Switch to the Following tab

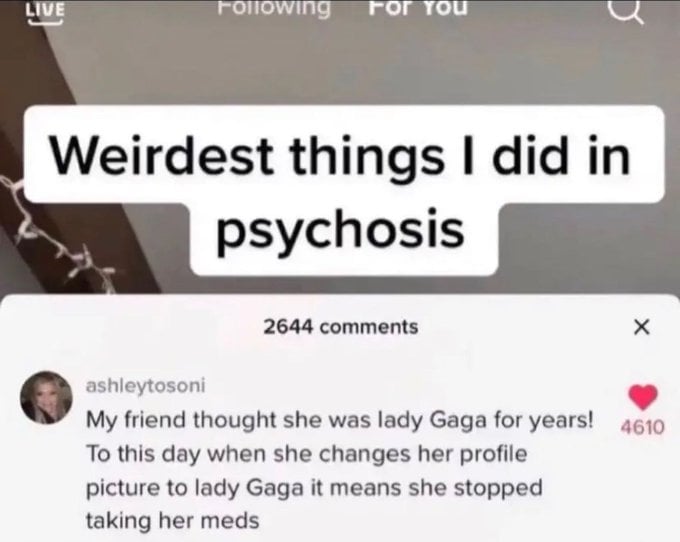[x=273, y=9]
